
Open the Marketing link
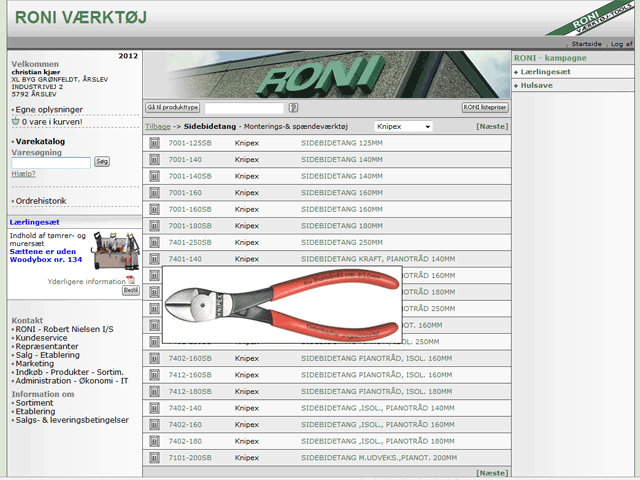tap(35, 364)
